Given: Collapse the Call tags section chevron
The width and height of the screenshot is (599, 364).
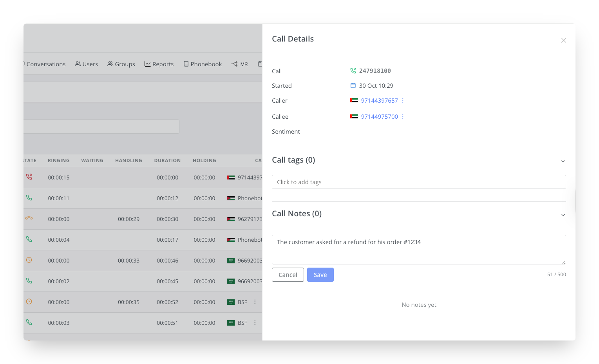Looking at the screenshot, I should (563, 161).
